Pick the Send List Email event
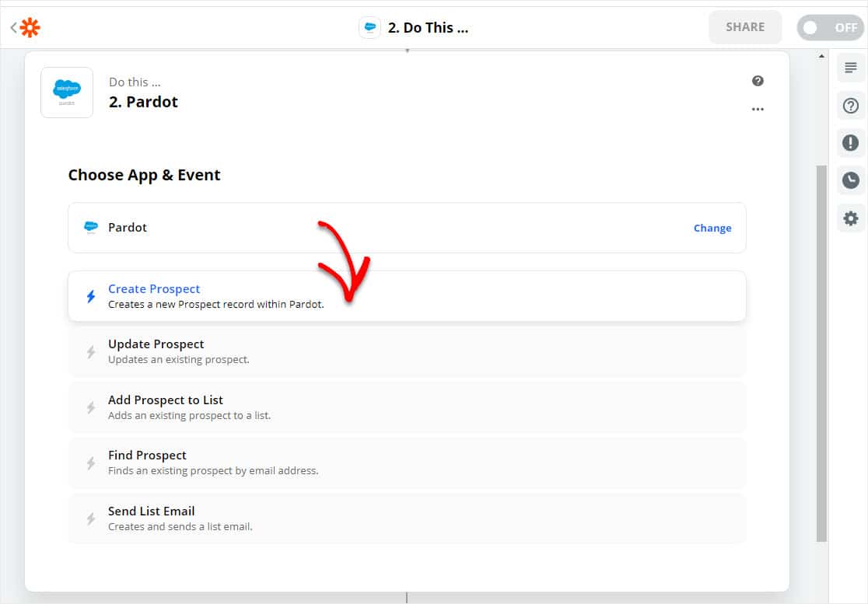This screenshot has width=868, height=604. pos(407,518)
